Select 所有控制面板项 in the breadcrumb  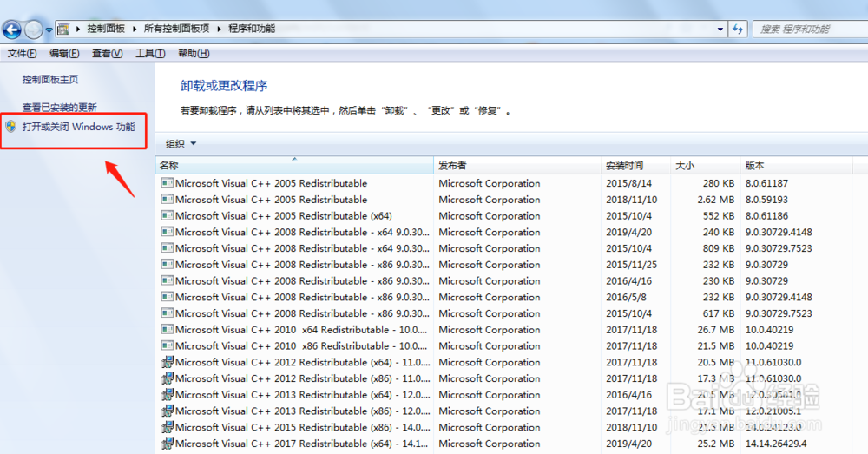(176, 29)
